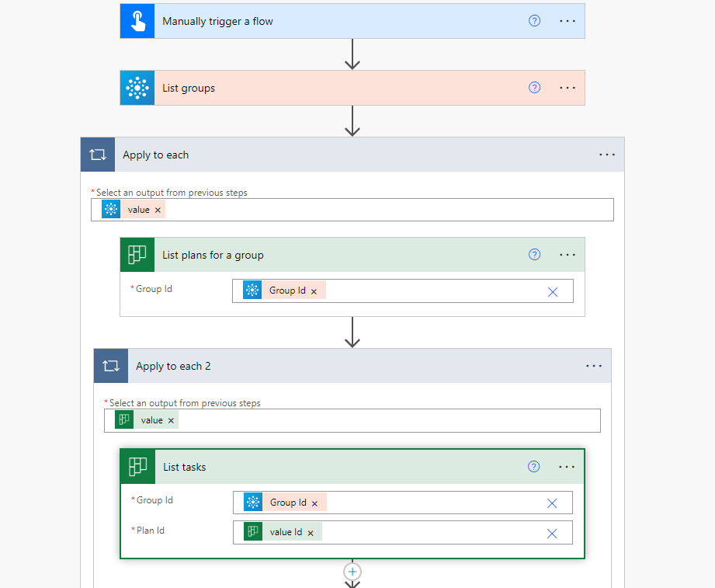Image resolution: width=715 pixels, height=588 pixels.
Task: Open help for the List groups action
Action: click(534, 88)
